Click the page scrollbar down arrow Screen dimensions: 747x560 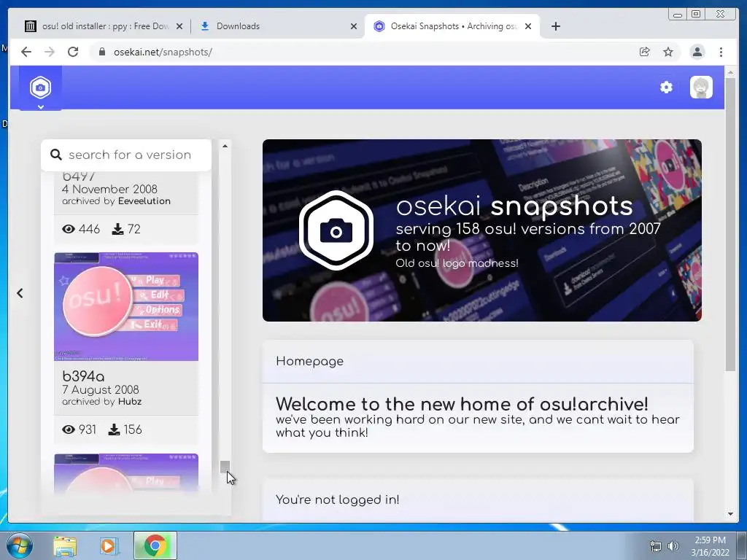click(730, 514)
